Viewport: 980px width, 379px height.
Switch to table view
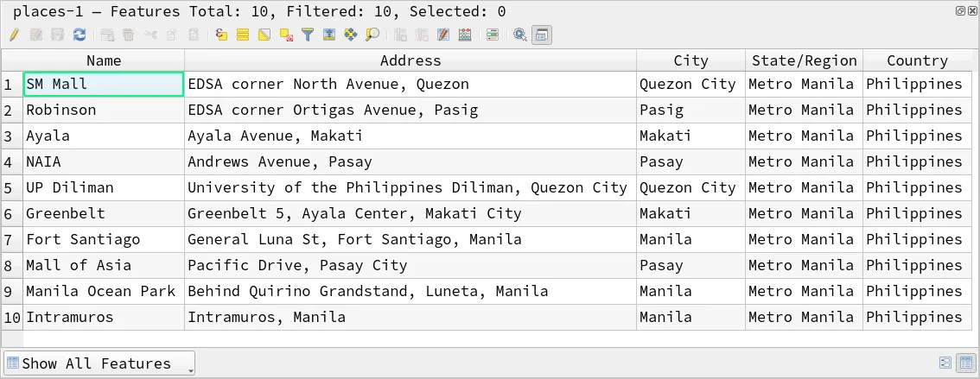pos(966,363)
